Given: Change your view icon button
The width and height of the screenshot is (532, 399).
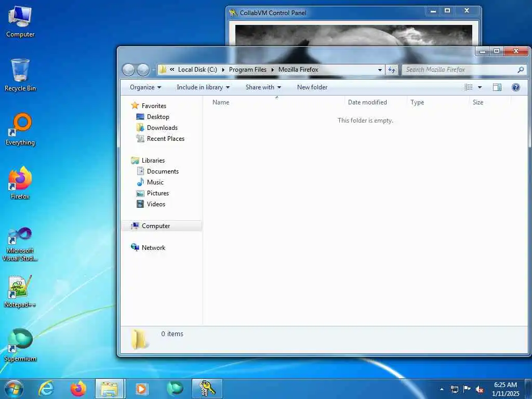Looking at the screenshot, I should coord(469,87).
